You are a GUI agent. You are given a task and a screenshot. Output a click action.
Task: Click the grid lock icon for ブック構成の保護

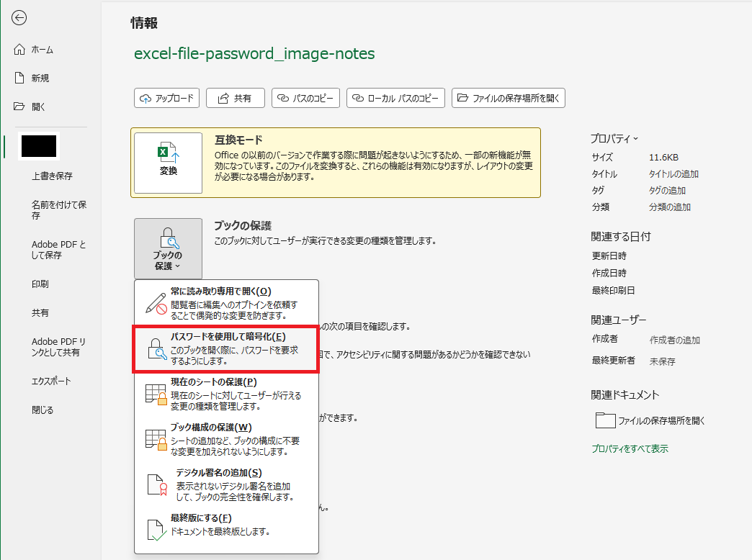(156, 439)
